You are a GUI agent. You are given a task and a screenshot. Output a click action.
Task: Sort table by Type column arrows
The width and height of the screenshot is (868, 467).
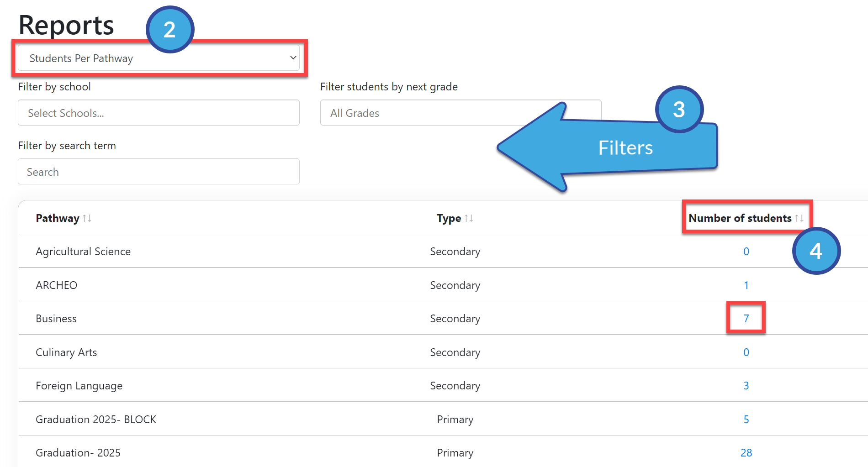coord(469,218)
